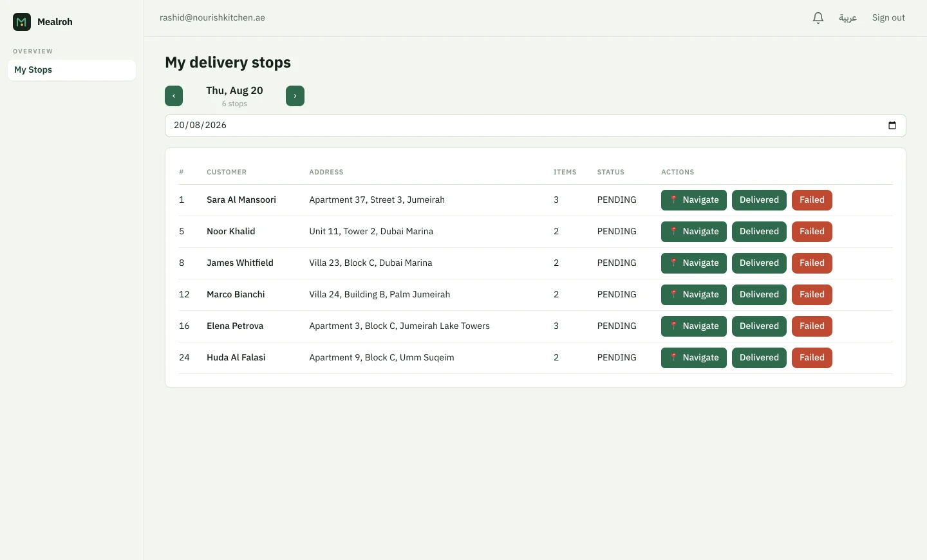This screenshot has height=560, width=927.
Task: Navigate to Marco Bianchi's address
Action: pos(694,295)
